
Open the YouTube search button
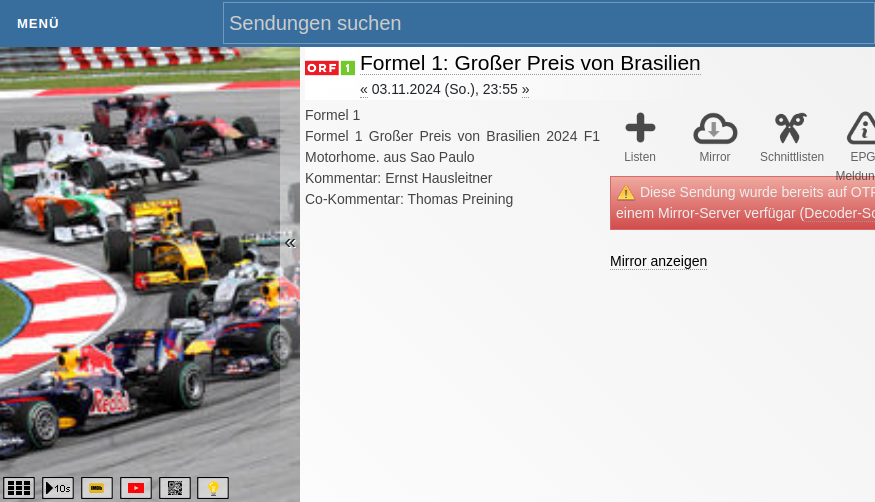tap(136, 488)
